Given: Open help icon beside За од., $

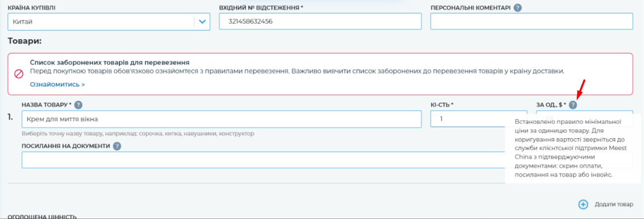Looking at the screenshot, I should click(x=573, y=104).
